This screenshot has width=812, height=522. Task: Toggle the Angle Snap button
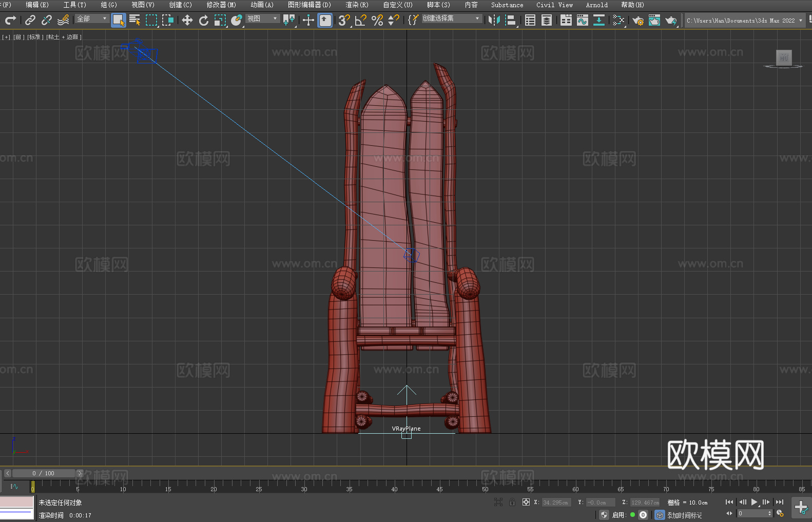tap(361, 20)
